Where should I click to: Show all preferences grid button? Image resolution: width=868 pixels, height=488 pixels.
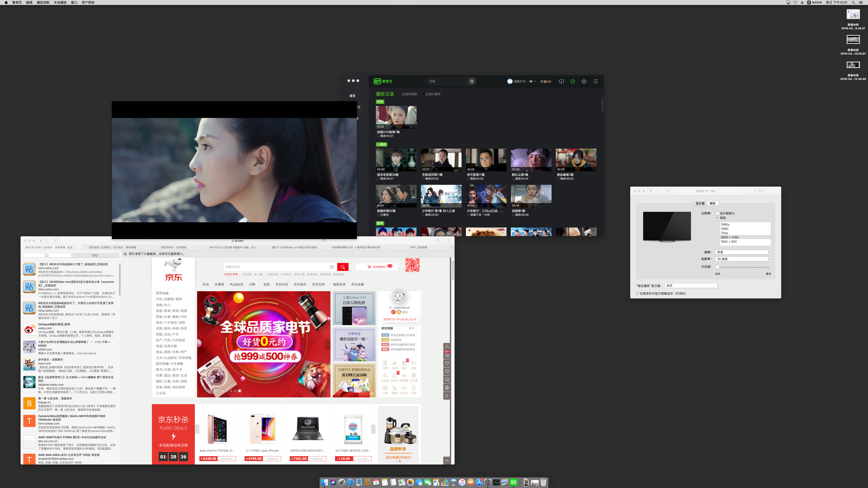(x=669, y=191)
